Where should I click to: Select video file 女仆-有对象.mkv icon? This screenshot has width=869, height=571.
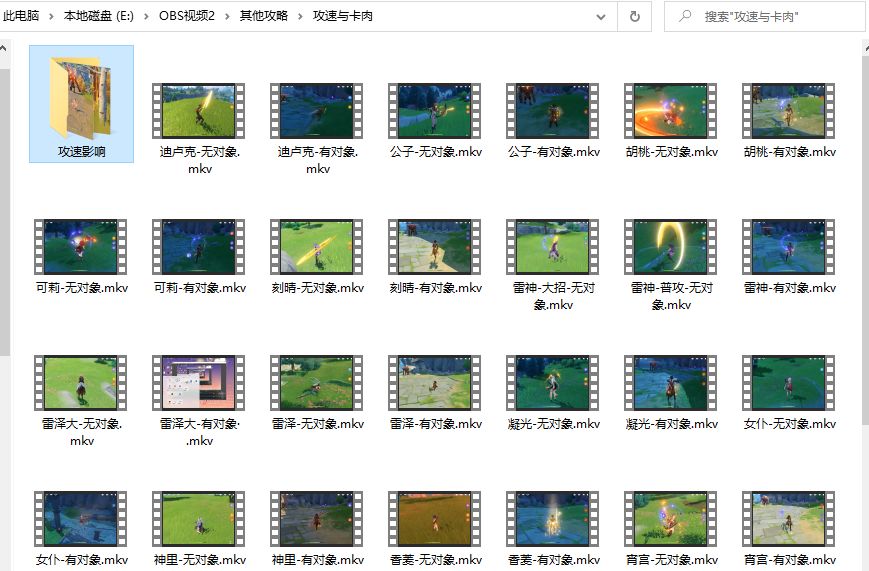[80, 519]
